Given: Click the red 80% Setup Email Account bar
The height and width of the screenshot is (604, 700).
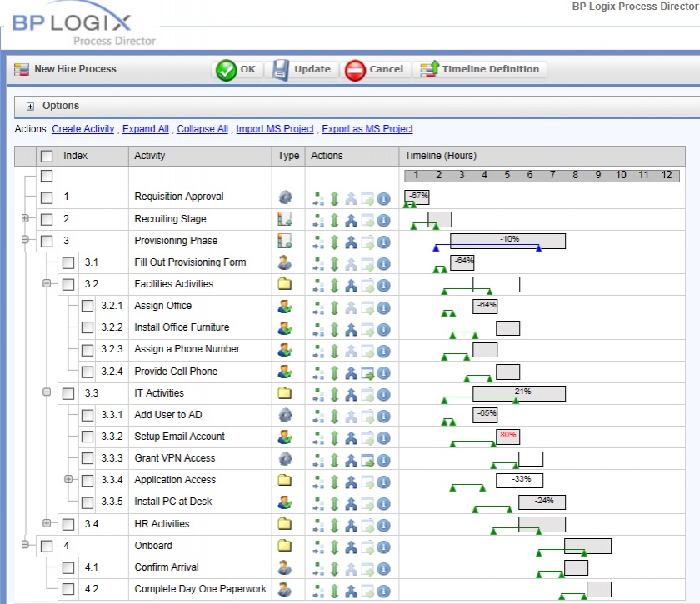Looking at the screenshot, I should point(508,437).
